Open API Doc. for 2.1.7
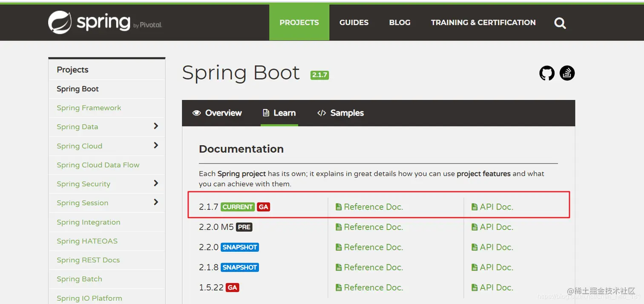The width and height of the screenshot is (644, 304). [x=492, y=207]
